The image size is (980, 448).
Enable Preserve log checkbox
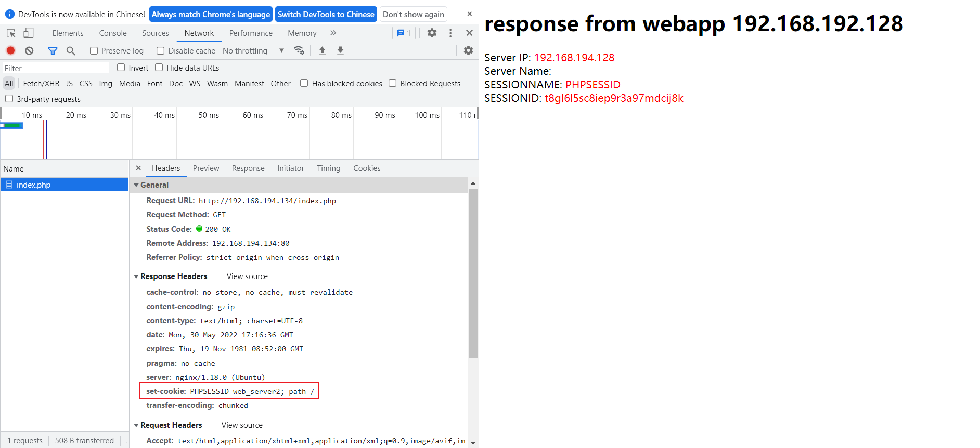click(94, 50)
